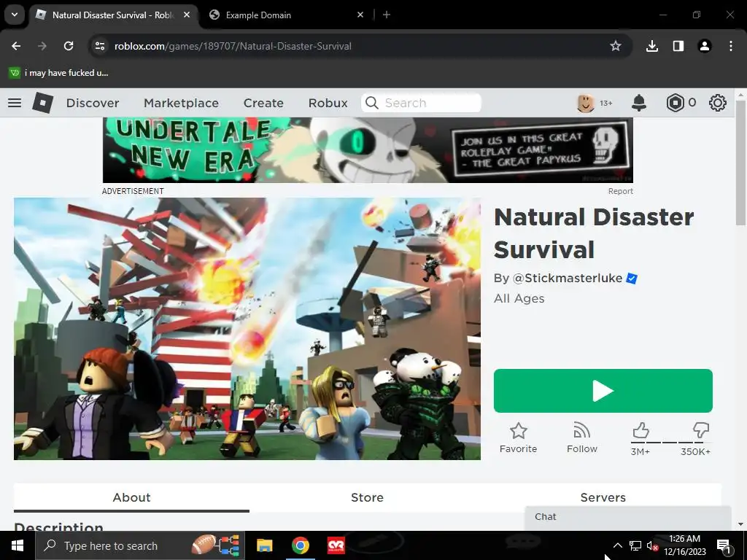Viewport: 747px width, 560px height.
Task: Open Chrome downloads icon
Action: [652, 46]
